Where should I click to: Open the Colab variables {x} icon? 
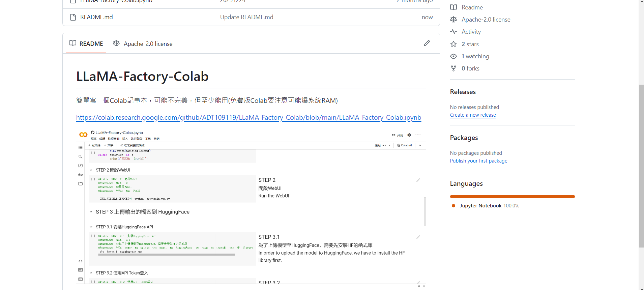pos(80,166)
